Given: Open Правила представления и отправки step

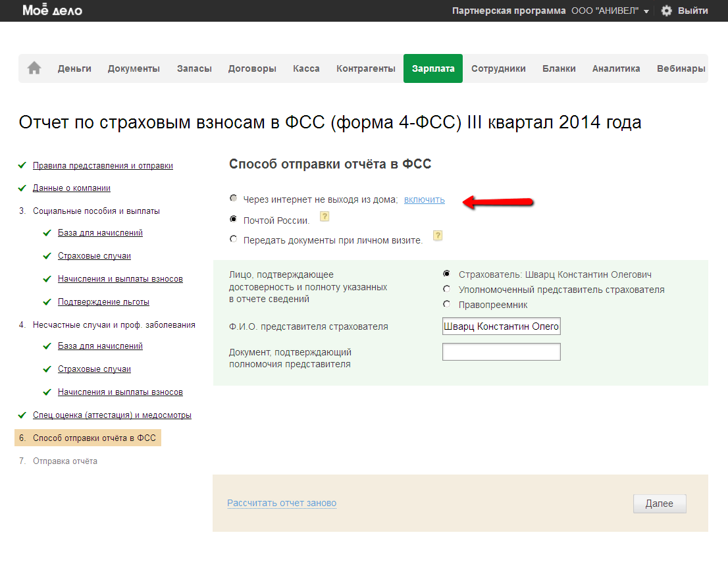Looking at the screenshot, I should [x=103, y=166].
